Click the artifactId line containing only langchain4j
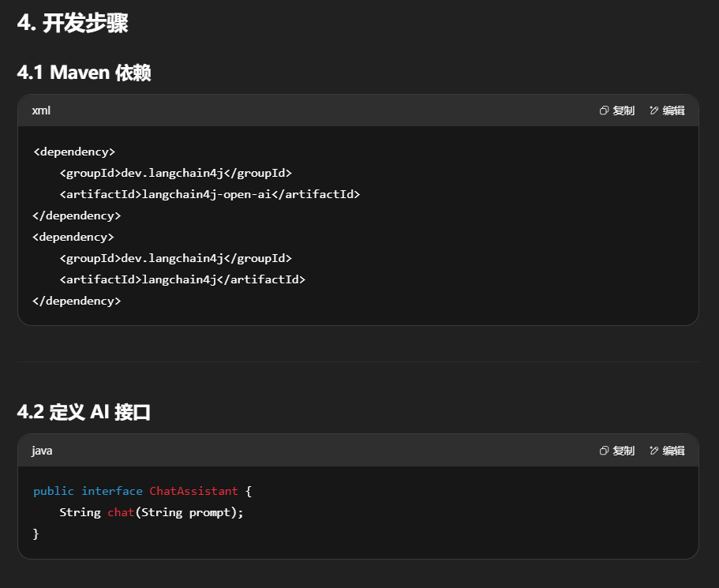719x588 pixels. [x=182, y=279]
